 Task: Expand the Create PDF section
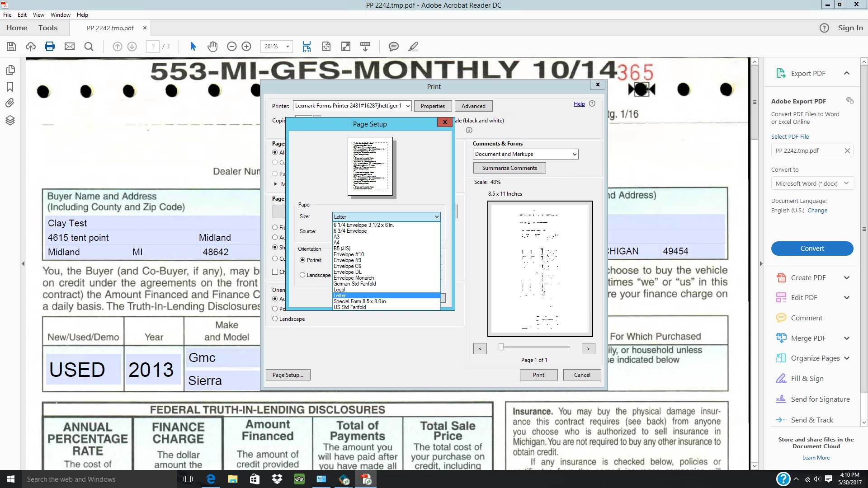(x=846, y=278)
